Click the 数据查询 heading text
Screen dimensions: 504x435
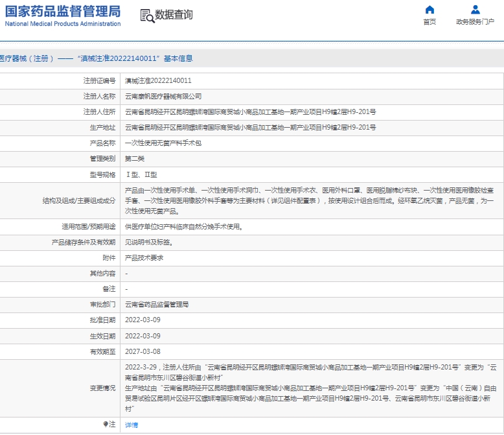click(x=174, y=14)
